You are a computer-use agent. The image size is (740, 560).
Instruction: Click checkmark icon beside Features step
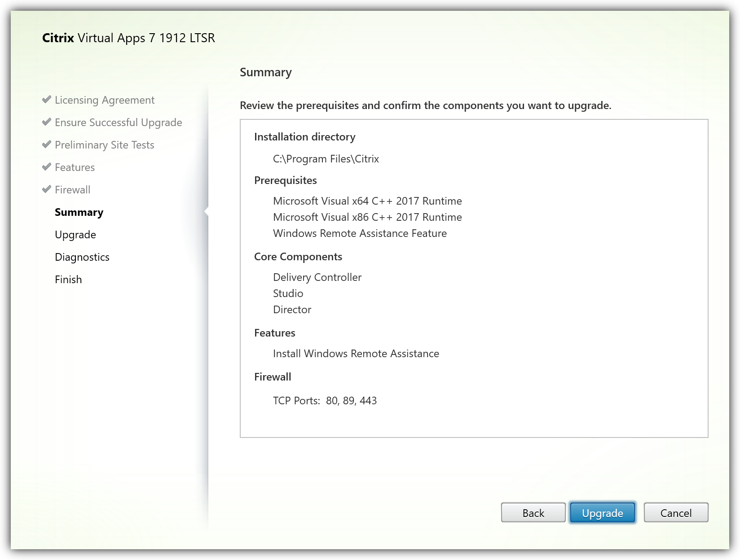(x=46, y=167)
